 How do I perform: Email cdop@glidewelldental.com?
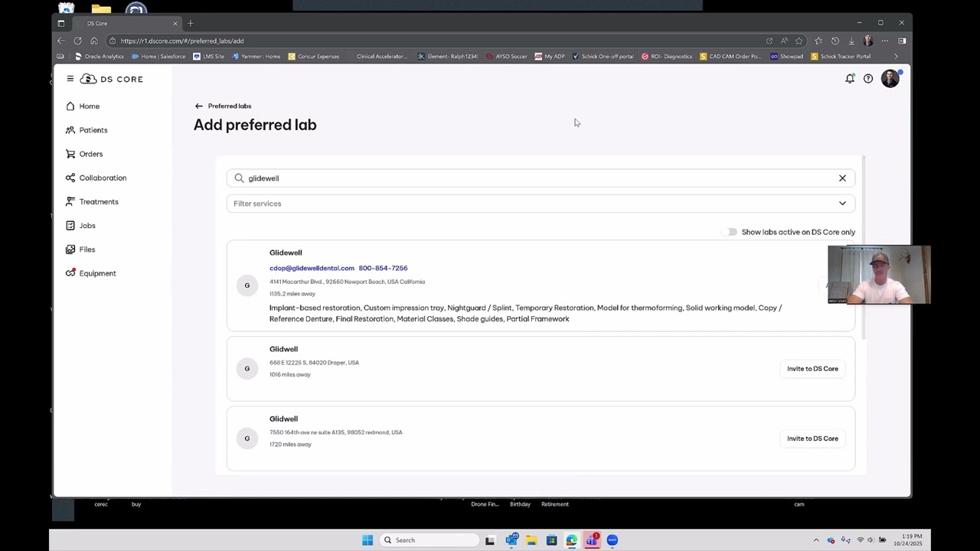point(312,268)
